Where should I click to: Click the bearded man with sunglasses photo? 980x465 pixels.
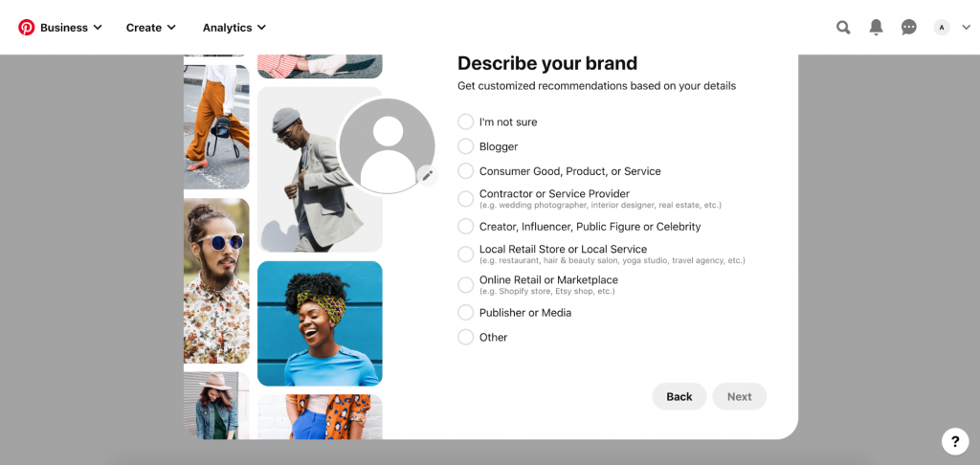(216, 281)
